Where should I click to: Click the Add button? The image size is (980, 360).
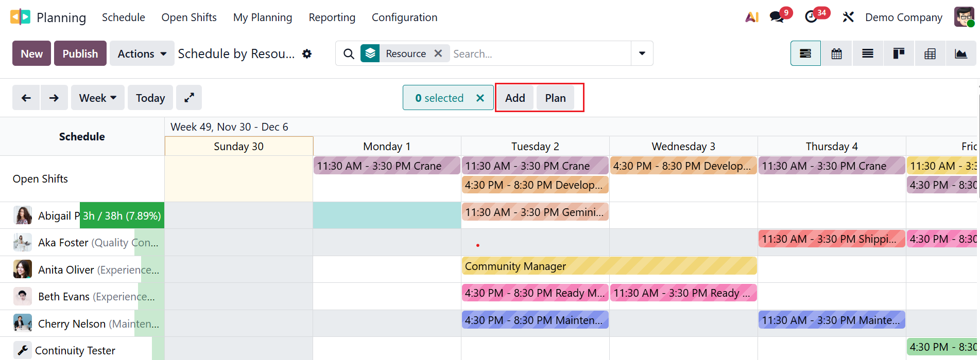[x=515, y=98]
